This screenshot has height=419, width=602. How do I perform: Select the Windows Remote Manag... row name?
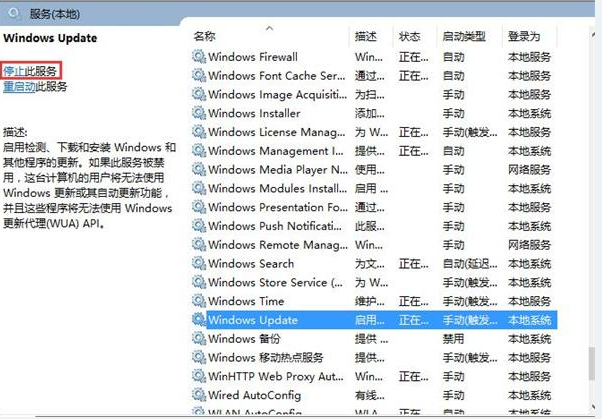pyautogui.click(x=278, y=245)
